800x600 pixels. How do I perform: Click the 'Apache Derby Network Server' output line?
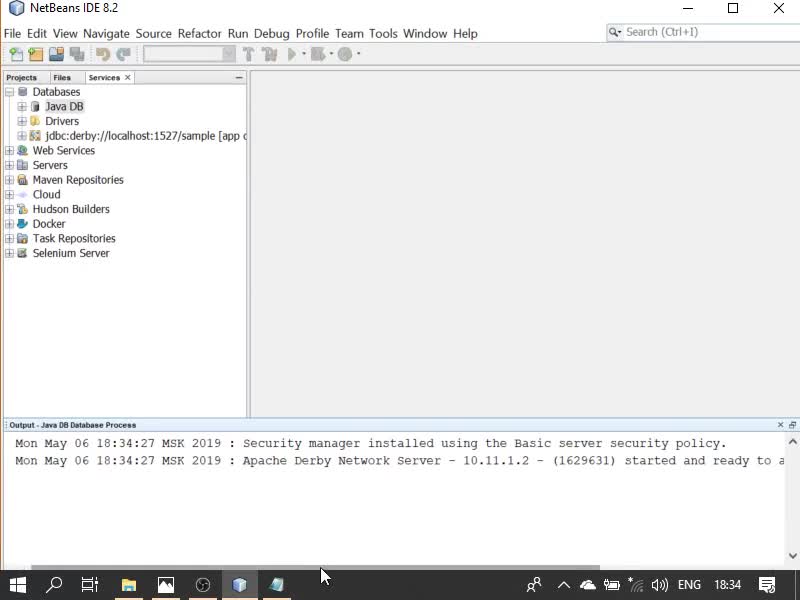click(399, 461)
